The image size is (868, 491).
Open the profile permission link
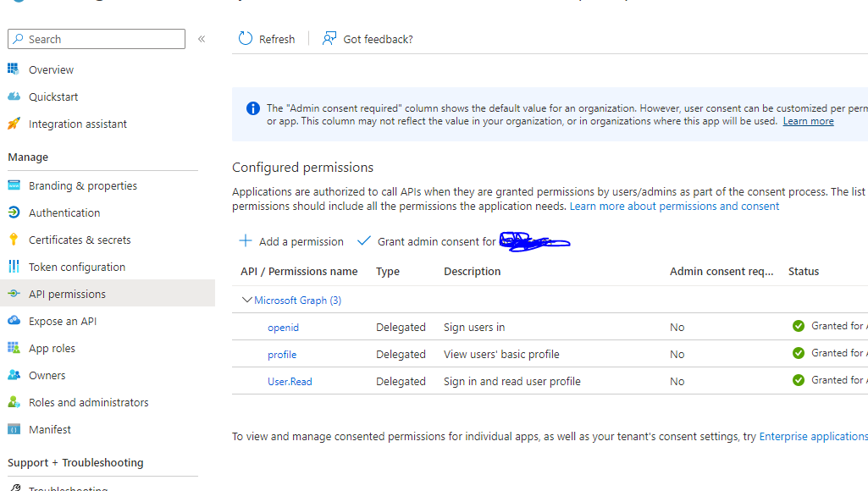coord(282,354)
